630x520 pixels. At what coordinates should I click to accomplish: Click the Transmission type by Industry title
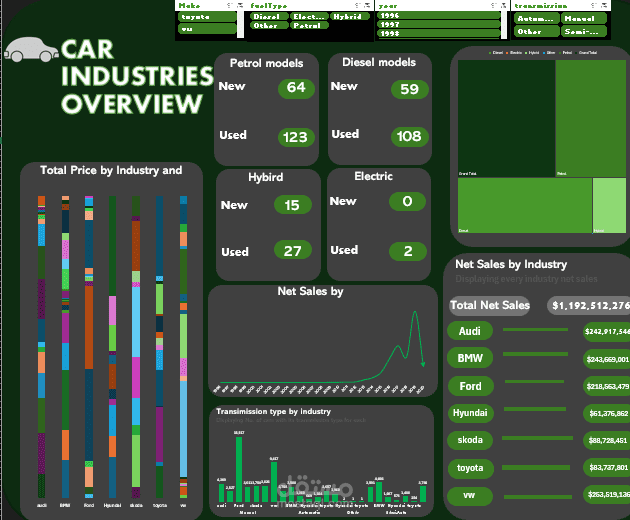tap(273, 411)
